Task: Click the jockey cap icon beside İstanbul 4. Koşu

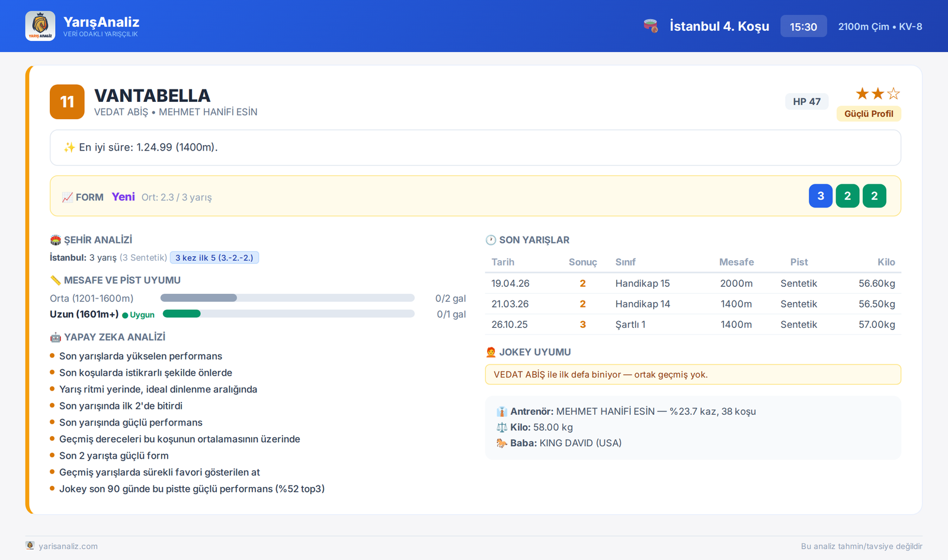Action: [651, 26]
